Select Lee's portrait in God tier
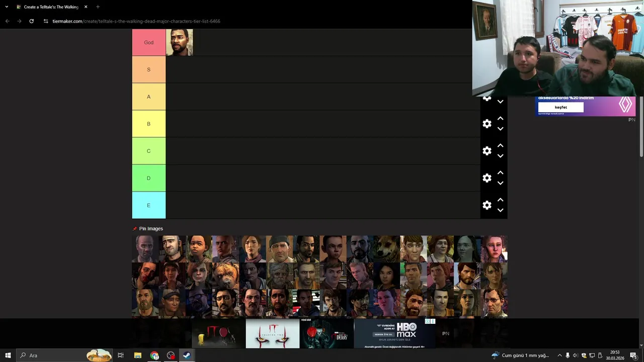The width and height of the screenshot is (644, 362). pyautogui.click(x=180, y=42)
